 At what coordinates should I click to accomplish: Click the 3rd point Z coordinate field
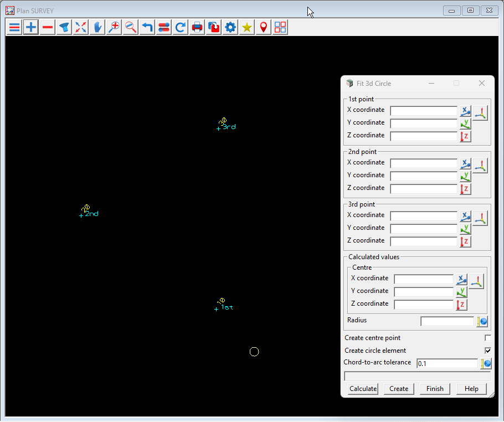(424, 241)
